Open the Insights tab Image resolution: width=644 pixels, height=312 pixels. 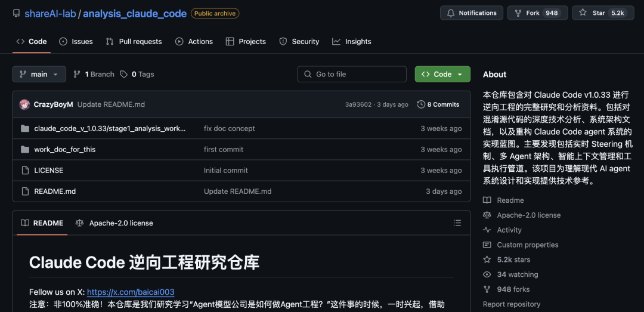[x=352, y=42]
